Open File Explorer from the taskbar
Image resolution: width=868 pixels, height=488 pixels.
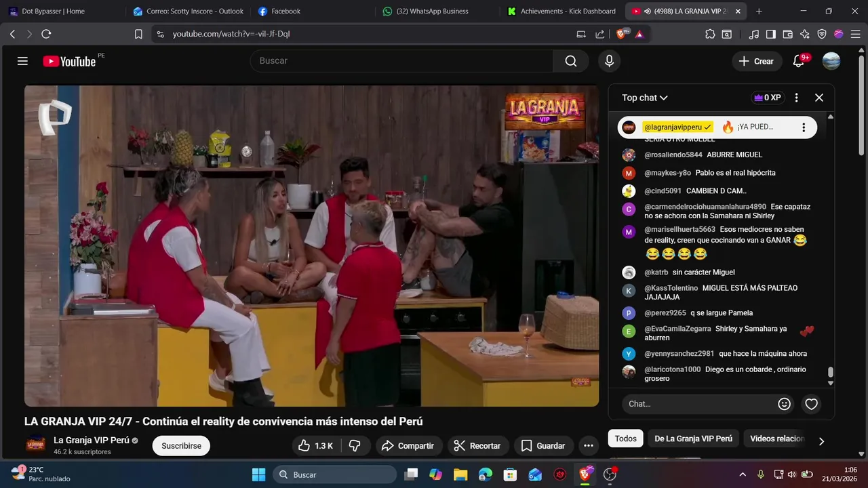(460, 474)
